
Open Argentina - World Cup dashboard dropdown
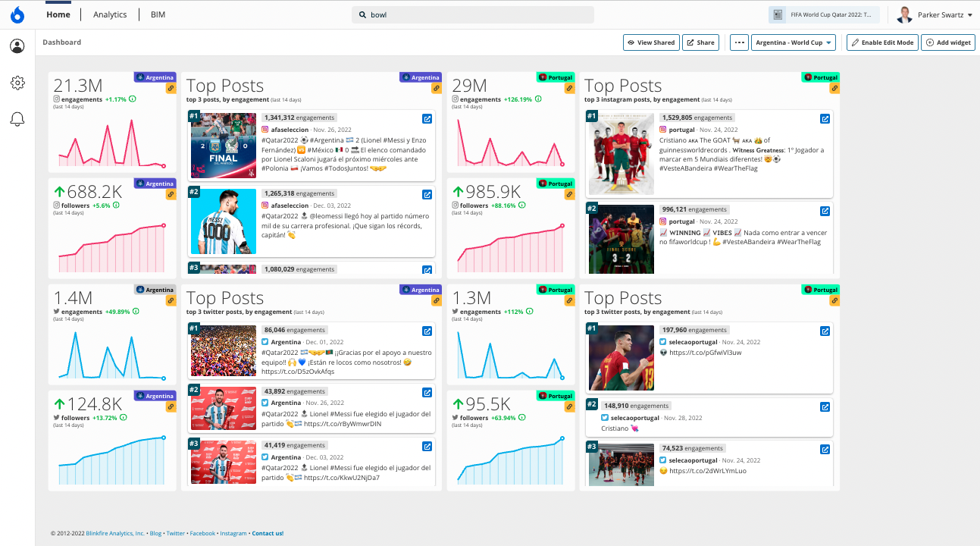[794, 42]
